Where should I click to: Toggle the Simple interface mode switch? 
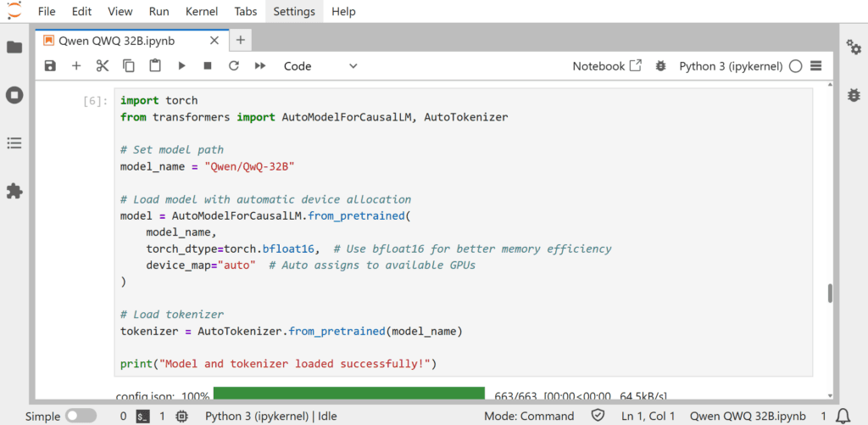[x=81, y=417]
